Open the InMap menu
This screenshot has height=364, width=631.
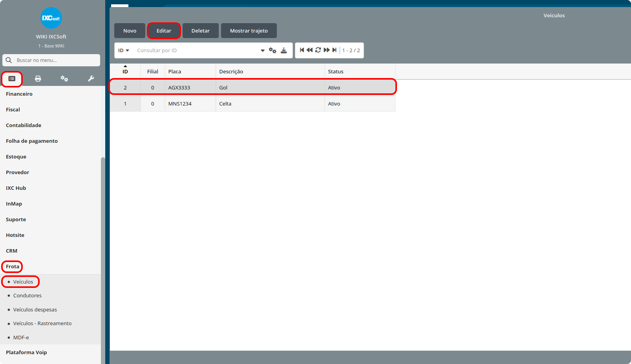tap(14, 204)
